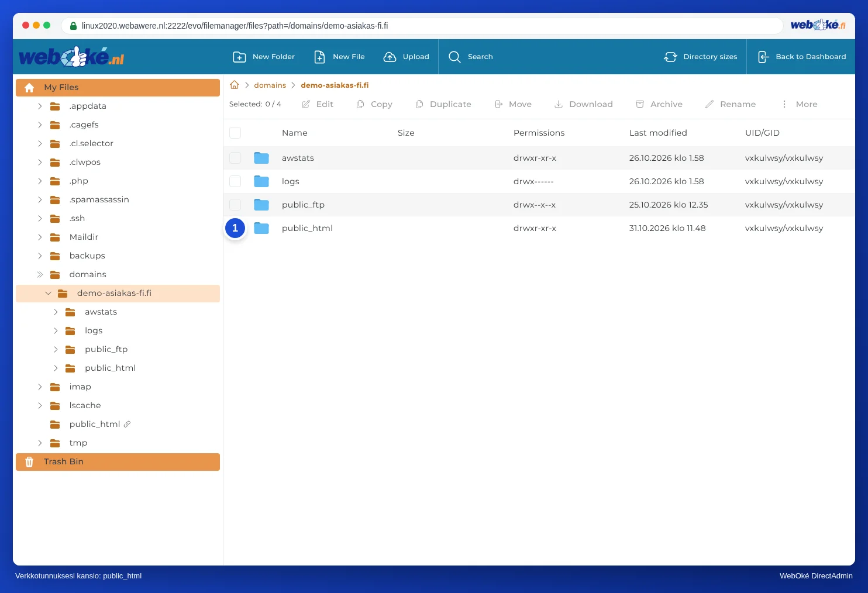
Task: Click the WebOké logo in header
Action: click(x=71, y=57)
